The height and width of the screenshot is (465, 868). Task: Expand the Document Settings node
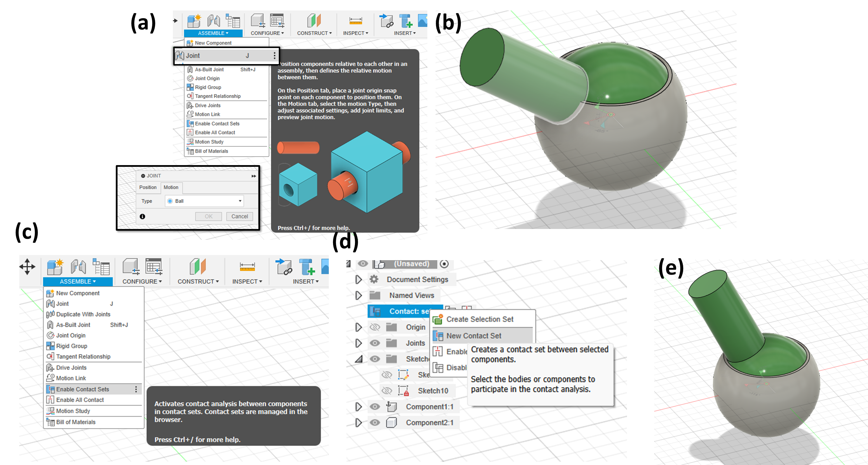point(359,279)
